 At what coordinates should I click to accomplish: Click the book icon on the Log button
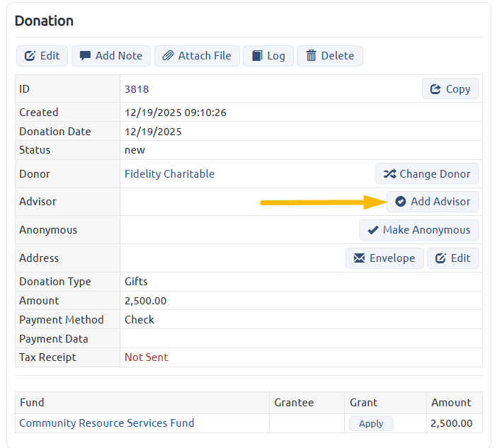pyautogui.click(x=257, y=56)
